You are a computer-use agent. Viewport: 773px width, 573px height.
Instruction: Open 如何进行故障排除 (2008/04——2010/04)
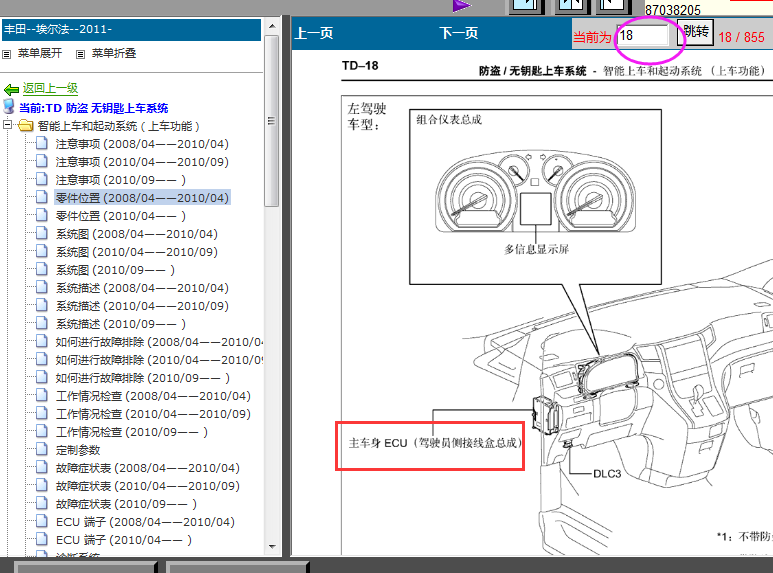(x=159, y=342)
